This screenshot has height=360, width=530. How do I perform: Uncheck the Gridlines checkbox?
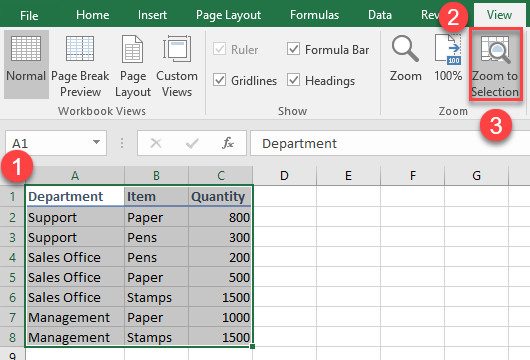220,80
